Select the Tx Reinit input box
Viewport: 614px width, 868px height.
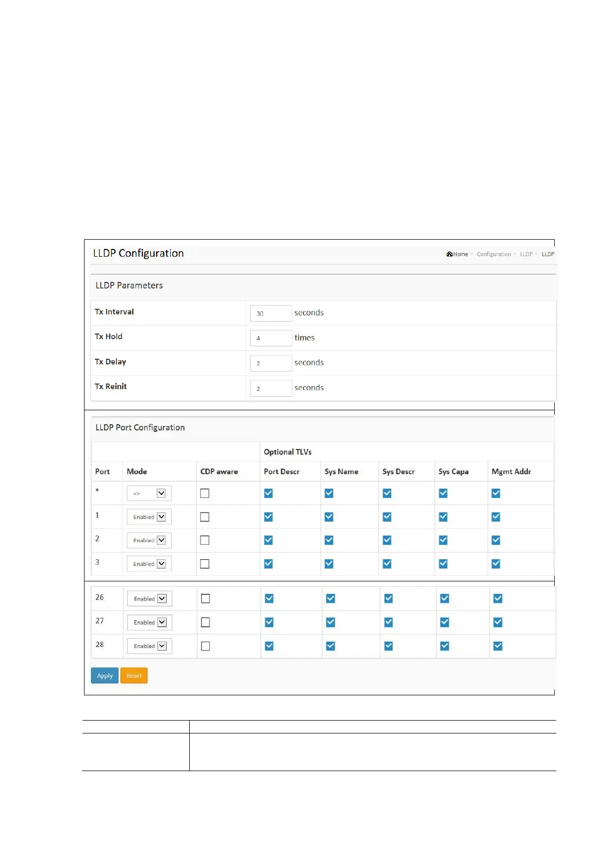coord(271,388)
